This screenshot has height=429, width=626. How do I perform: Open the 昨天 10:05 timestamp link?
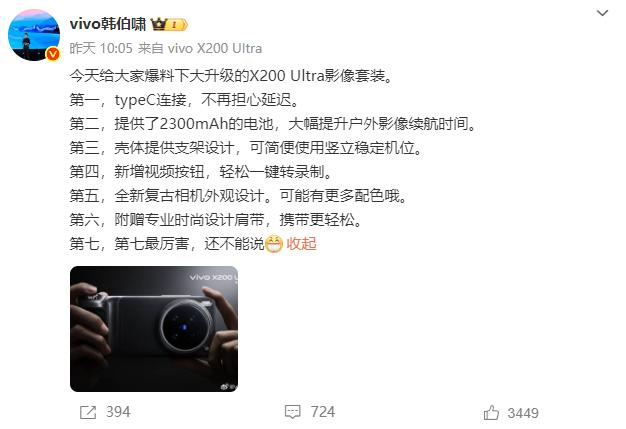tap(101, 48)
